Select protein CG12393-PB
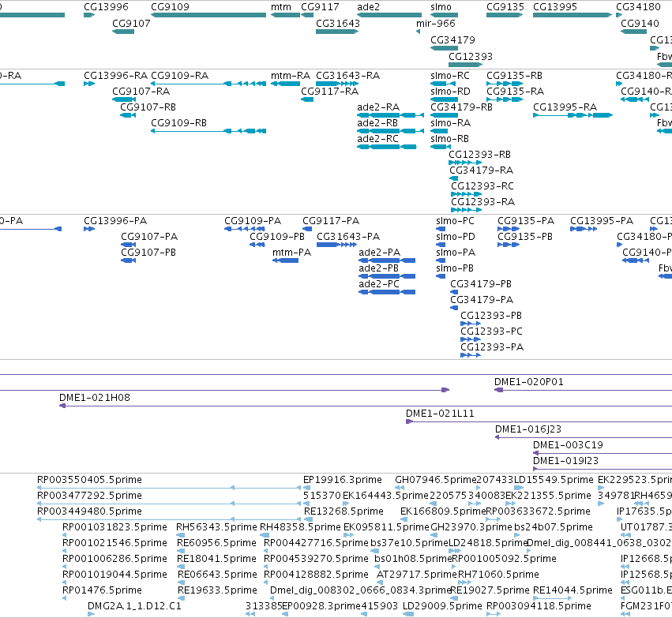The width and height of the screenshot is (672, 618). [x=471, y=324]
